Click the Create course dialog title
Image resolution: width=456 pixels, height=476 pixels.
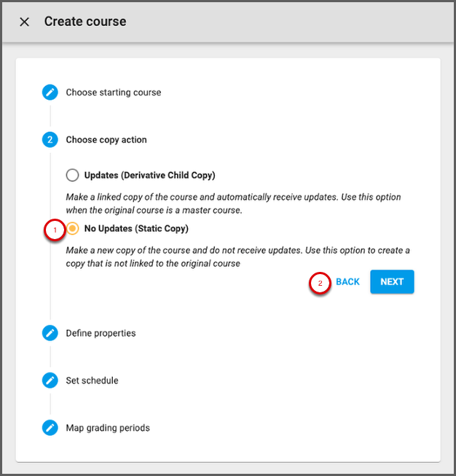(x=85, y=22)
